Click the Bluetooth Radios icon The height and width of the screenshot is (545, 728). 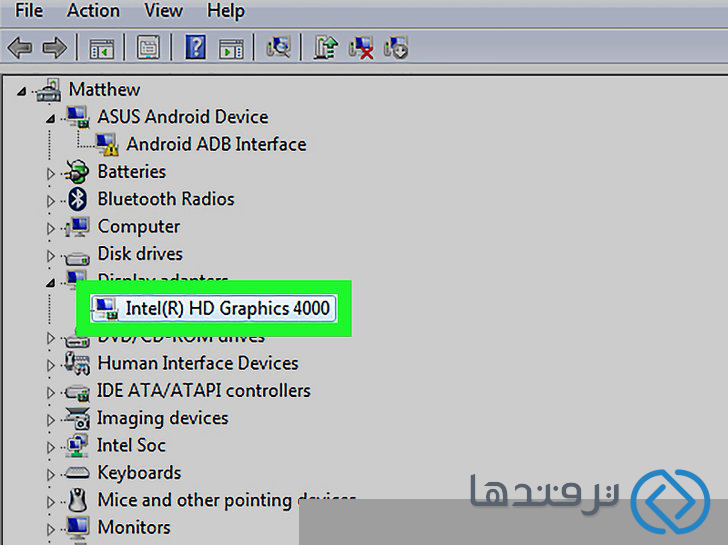point(78,199)
